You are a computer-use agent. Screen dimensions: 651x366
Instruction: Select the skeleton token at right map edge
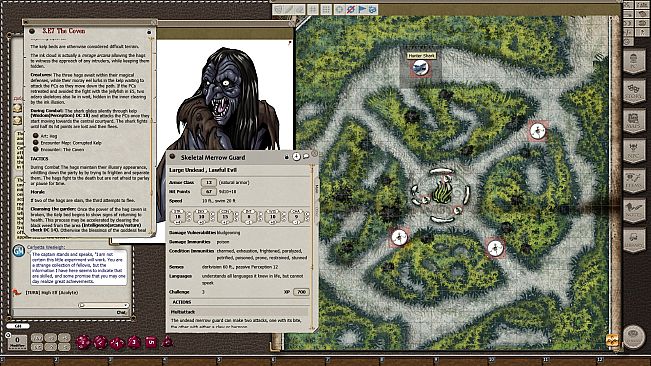538,131
